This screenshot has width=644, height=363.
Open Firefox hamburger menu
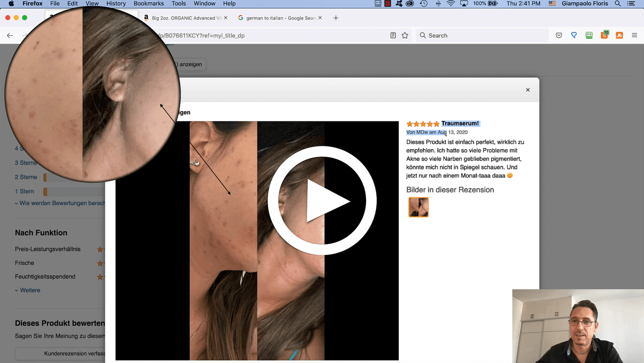pyautogui.click(x=634, y=35)
